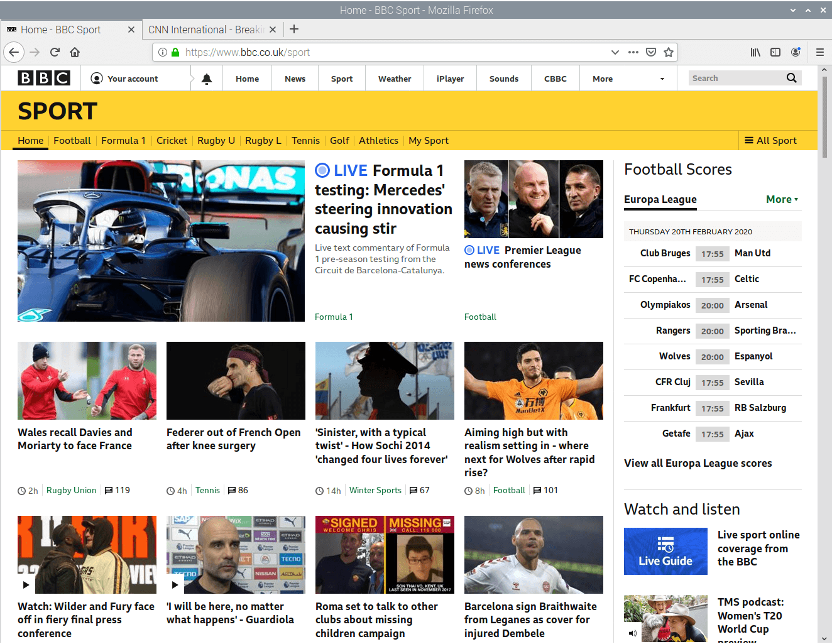
Task: Open page actions three-dots menu
Action: click(633, 52)
